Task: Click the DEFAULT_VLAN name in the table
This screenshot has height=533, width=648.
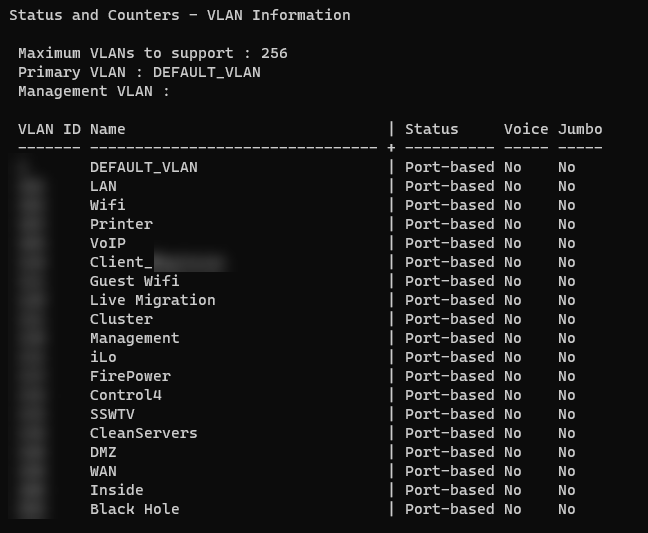Action: pyautogui.click(x=143, y=167)
